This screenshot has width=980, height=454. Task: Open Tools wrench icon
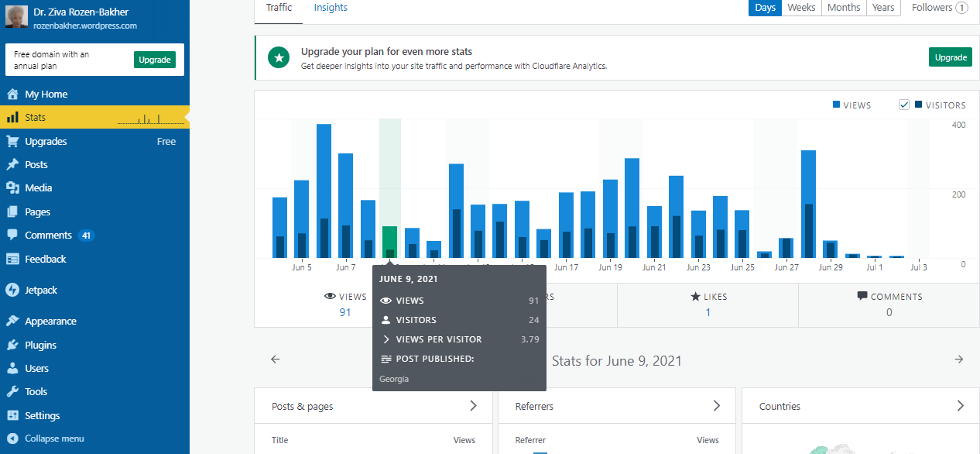12,391
